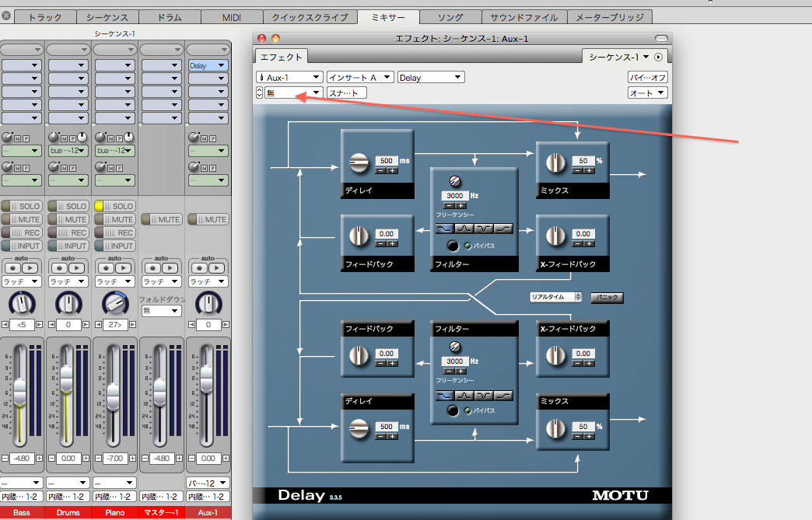Viewport: 812px width, 520px height.
Task: Open the Delay plug-in selector dropdown
Action: point(431,78)
